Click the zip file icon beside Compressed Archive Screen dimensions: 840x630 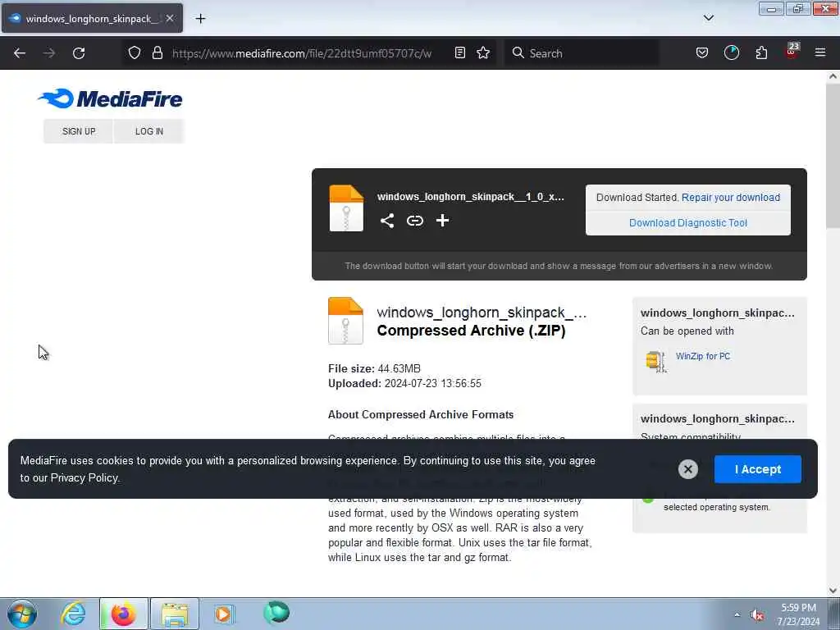(x=345, y=321)
